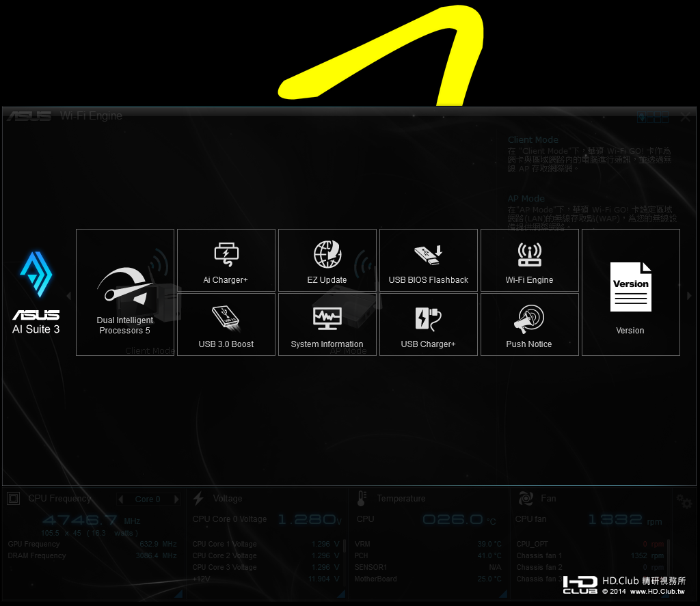Click the Chassis fan 1 row
Image resolution: width=700 pixels, height=606 pixels.
pos(590,555)
